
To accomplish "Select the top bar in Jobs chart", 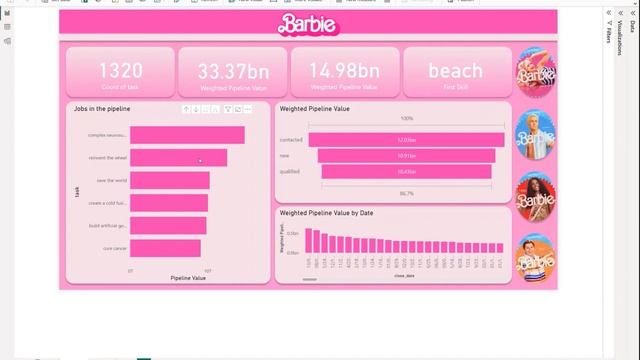I will coord(187,135).
